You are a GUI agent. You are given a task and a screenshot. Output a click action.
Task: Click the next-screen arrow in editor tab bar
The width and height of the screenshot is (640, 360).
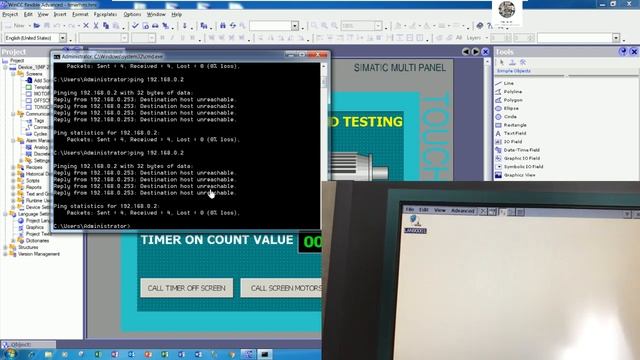click(475, 52)
